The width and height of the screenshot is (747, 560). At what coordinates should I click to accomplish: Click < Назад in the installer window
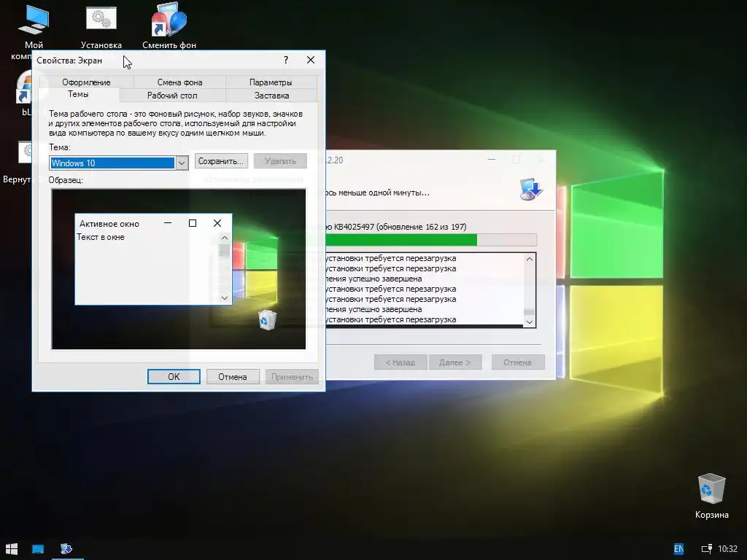pos(400,362)
